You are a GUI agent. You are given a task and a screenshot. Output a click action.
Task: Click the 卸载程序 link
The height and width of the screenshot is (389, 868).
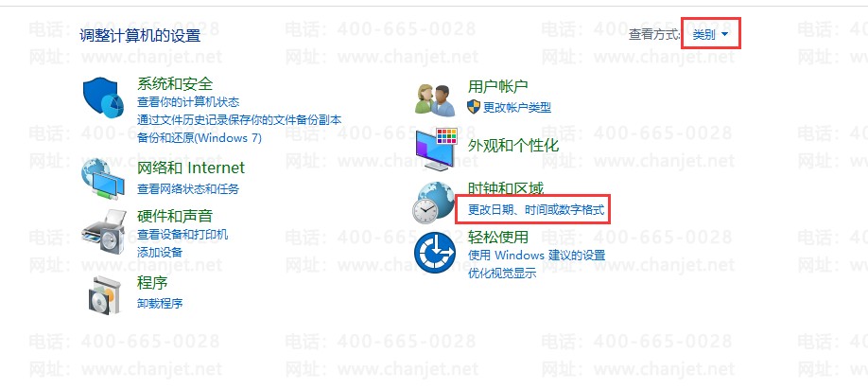click(x=160, y=303)
